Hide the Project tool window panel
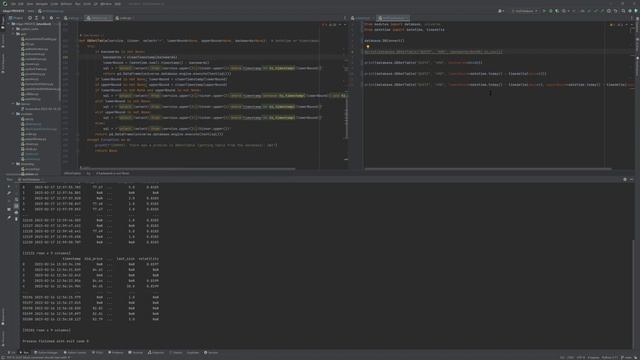 click(x=58, y=18)
